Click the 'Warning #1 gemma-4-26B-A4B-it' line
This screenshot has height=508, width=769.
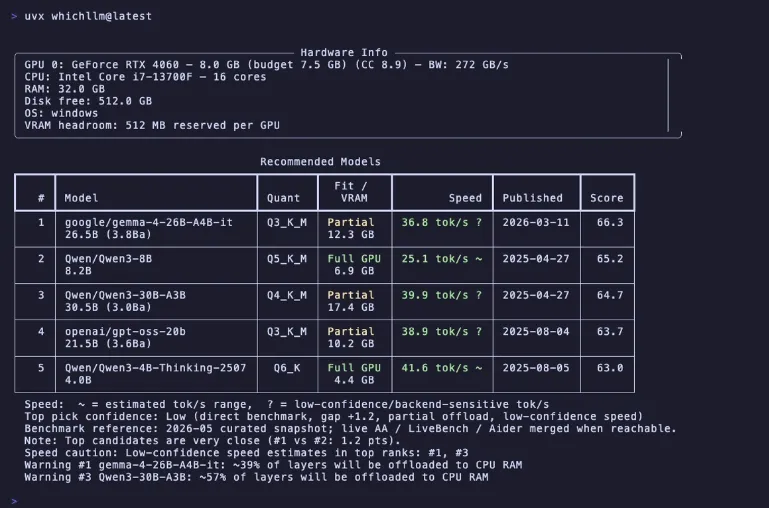pyautogui.click(x=273, y=465)
